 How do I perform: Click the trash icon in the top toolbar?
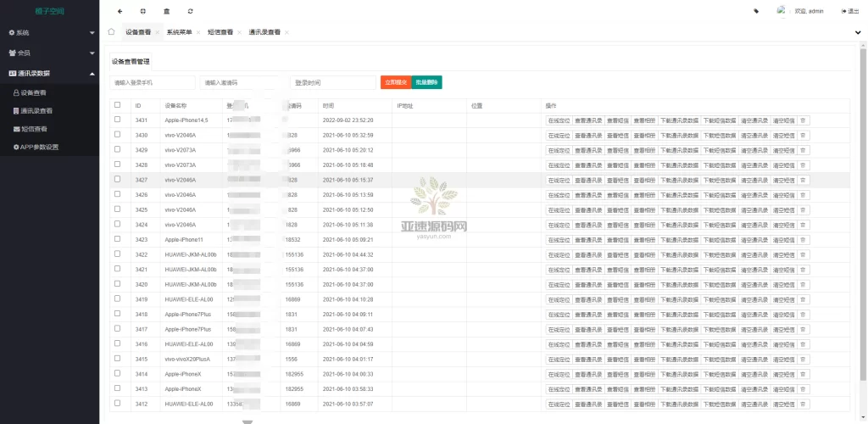point(167,11)
